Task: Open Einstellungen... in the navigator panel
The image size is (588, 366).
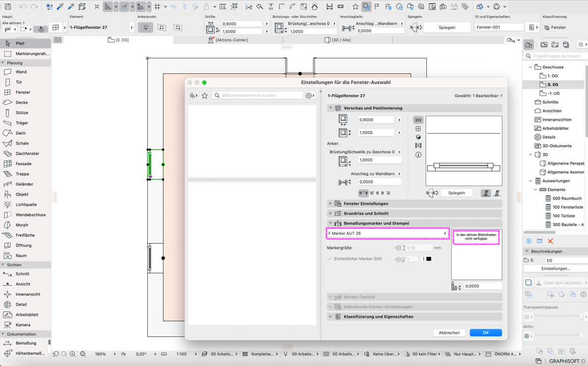Action: coord(556,268)
